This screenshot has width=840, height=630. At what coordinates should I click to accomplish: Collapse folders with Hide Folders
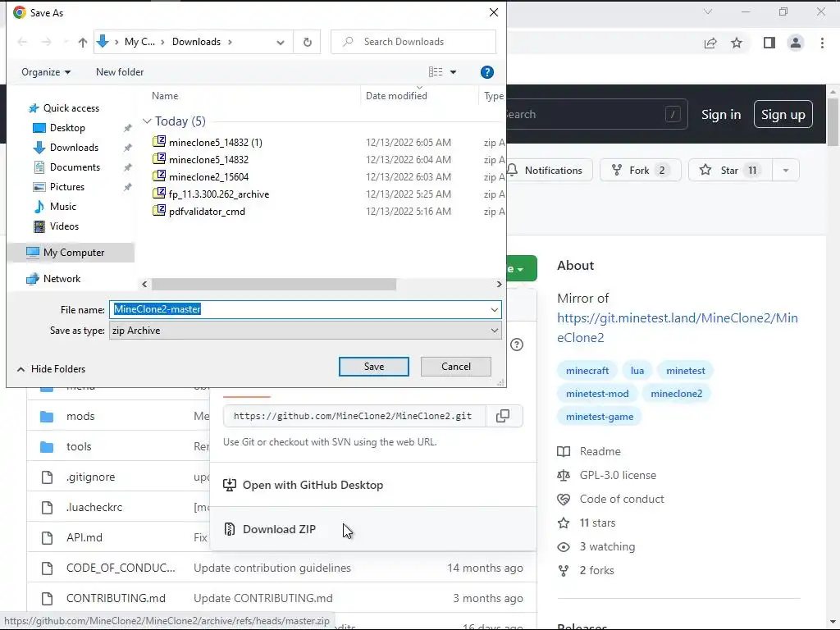coord(51,369)
